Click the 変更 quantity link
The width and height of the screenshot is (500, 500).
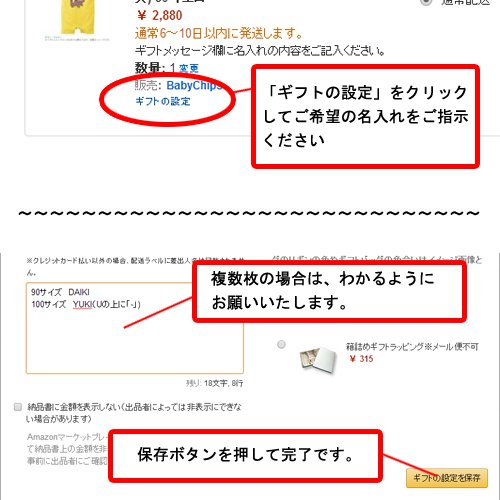click(189, 68)
